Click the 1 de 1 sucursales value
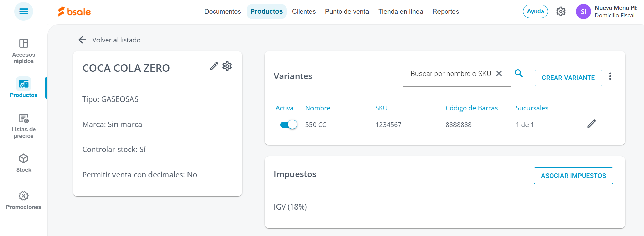Image resolution: width=644 pixels, height=236 pixels. 525,125
